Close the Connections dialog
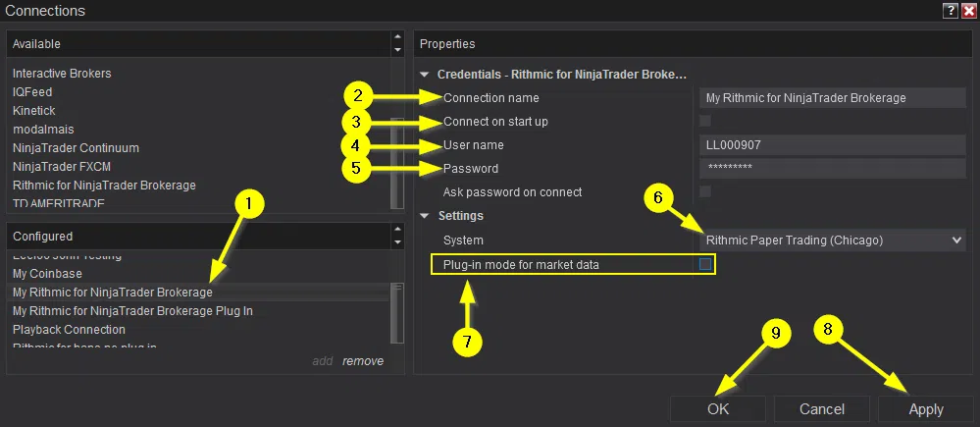 pyautogui.click(x=967, y=10)
